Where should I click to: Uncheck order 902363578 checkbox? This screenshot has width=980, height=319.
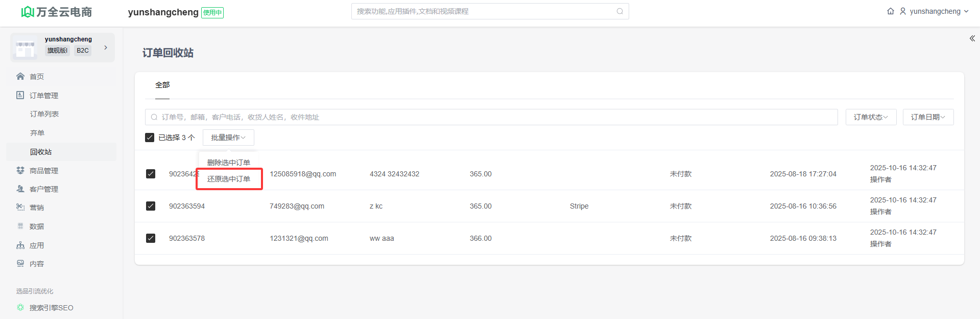pyautogui.click(x=151, y=238)
